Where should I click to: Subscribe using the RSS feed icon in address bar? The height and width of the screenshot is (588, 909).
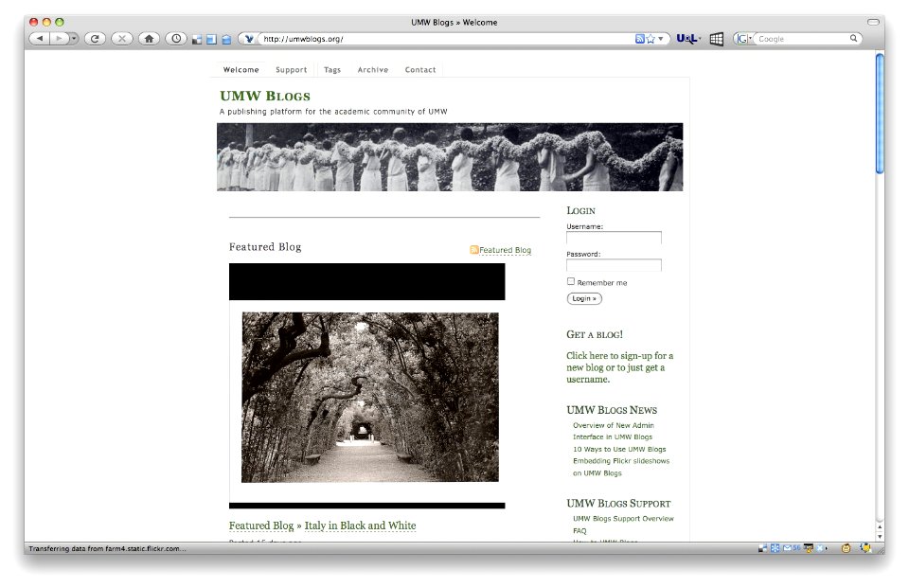[639, 39]
